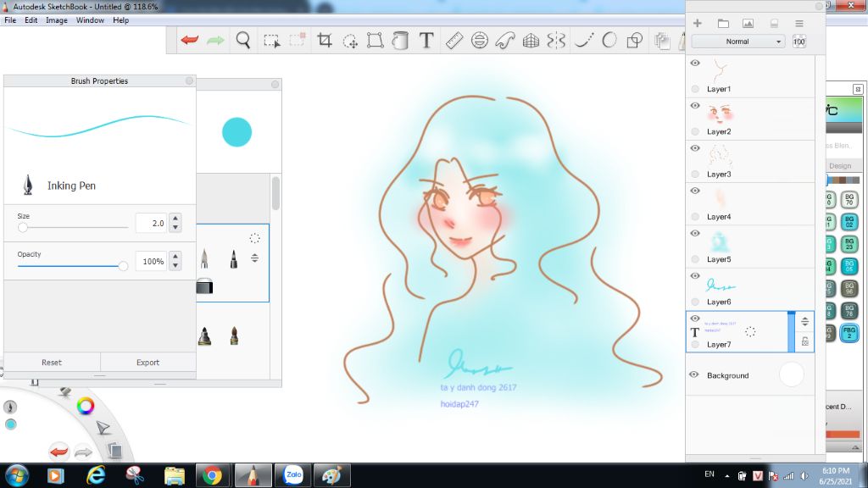868x488 pixels.
Task: Close the Brush Properties panel
Action: pos(189,80)
